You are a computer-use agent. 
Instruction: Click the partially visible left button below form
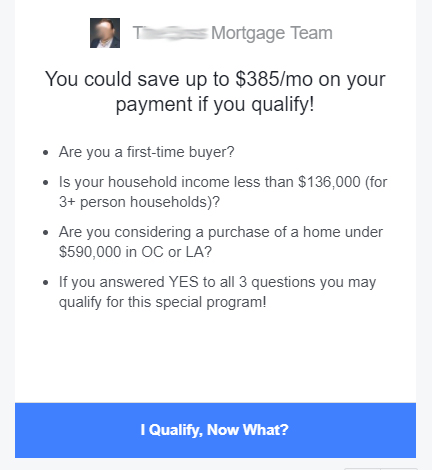tap(362, 469)
